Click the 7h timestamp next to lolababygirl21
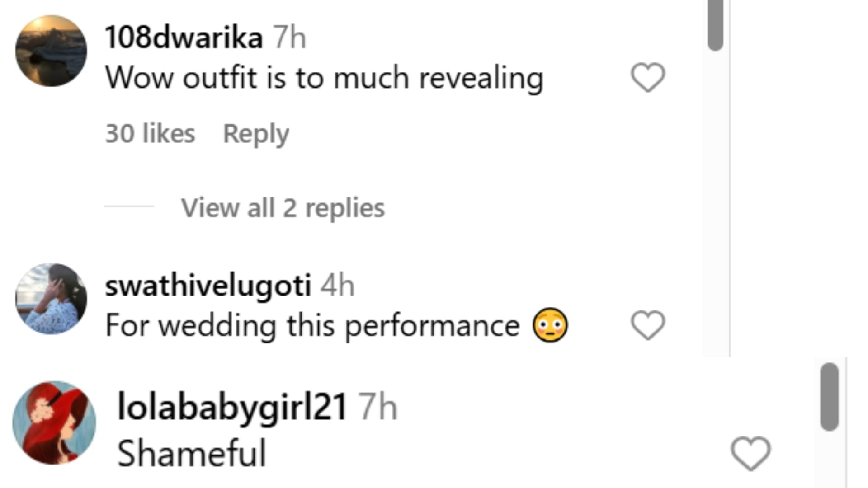This screenshot has width=868, height=488. click(377, 407)
